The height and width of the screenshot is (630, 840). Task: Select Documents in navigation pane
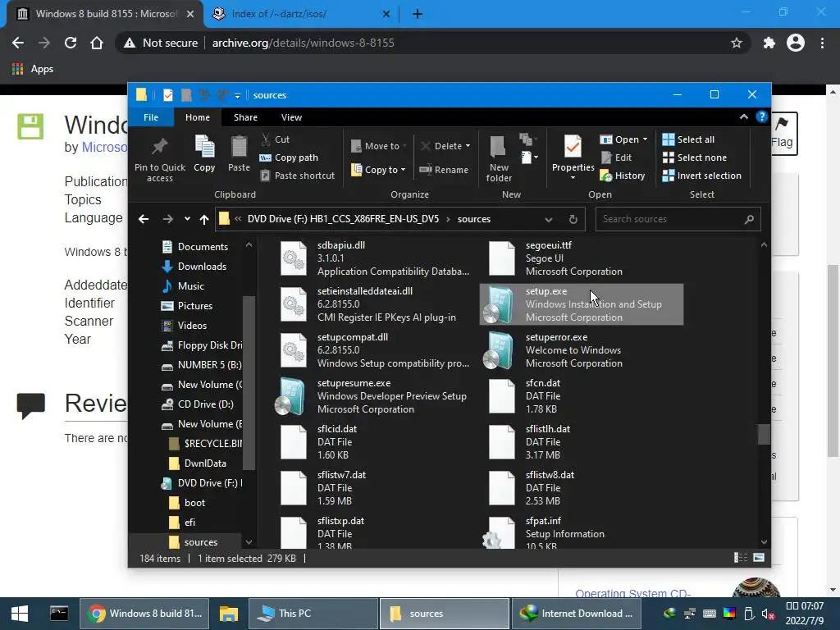(195, 247)
